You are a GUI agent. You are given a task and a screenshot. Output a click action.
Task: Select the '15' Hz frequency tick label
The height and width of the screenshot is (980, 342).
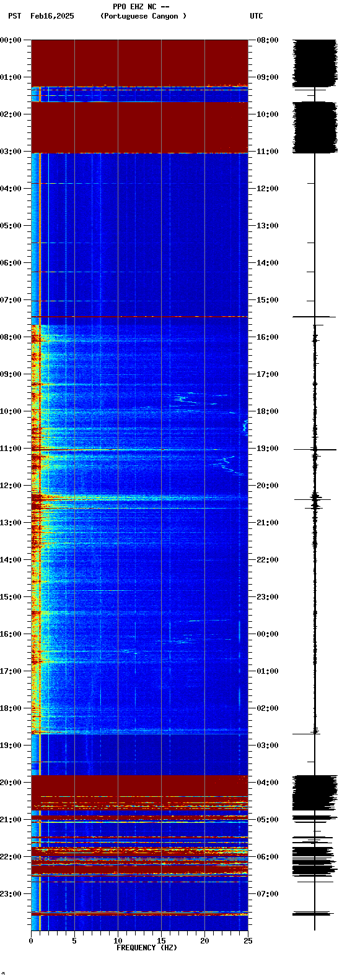(x=161, y=941)
